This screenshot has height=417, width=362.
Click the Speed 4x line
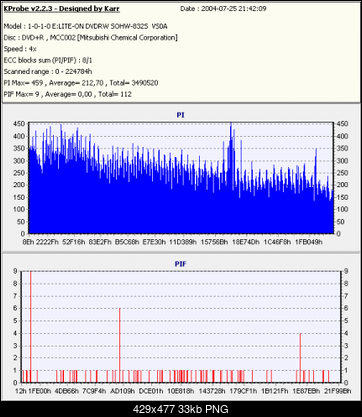point(20,49)
